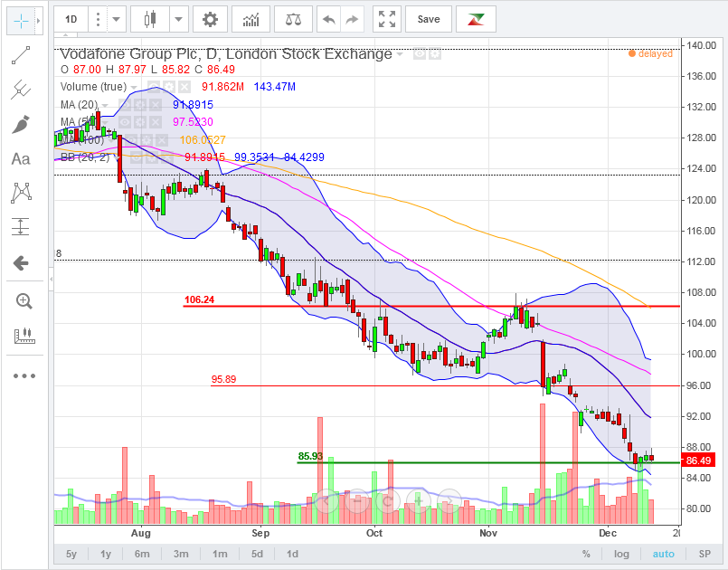Hide the MA (50) indicator
The height and width of the screenshot is (570, 728).
click(125, 122)
